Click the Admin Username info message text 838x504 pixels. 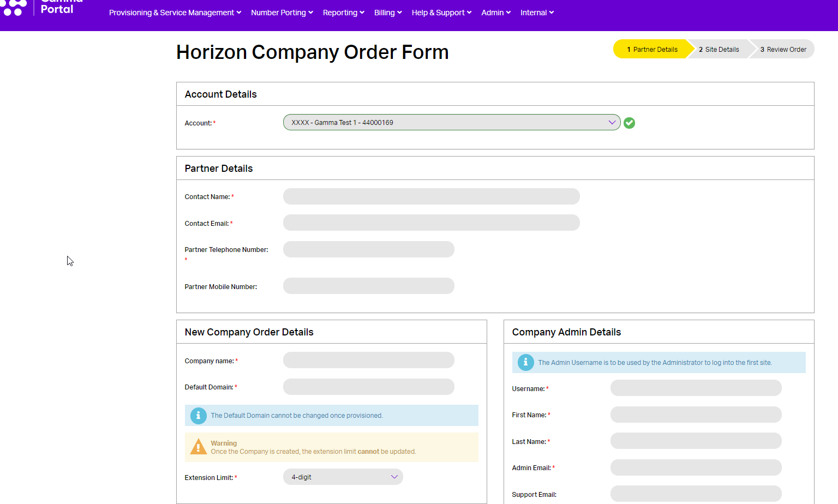(x=655, y=363)
